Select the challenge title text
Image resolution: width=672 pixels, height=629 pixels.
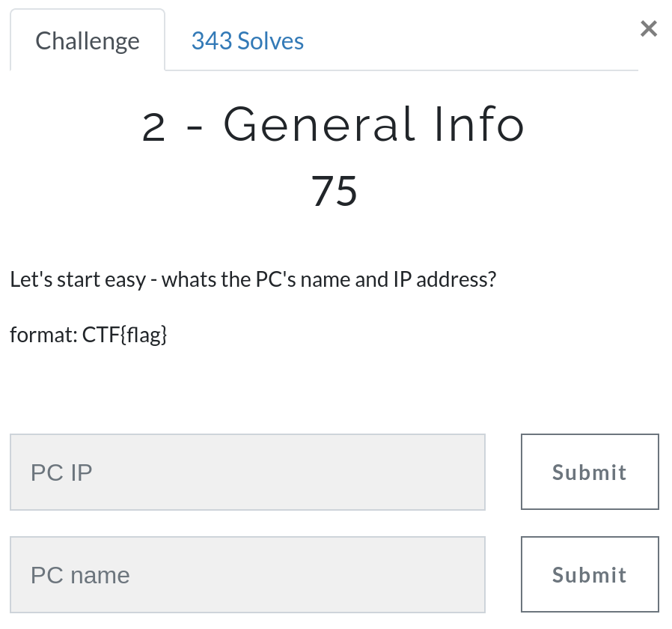(334, 125)
